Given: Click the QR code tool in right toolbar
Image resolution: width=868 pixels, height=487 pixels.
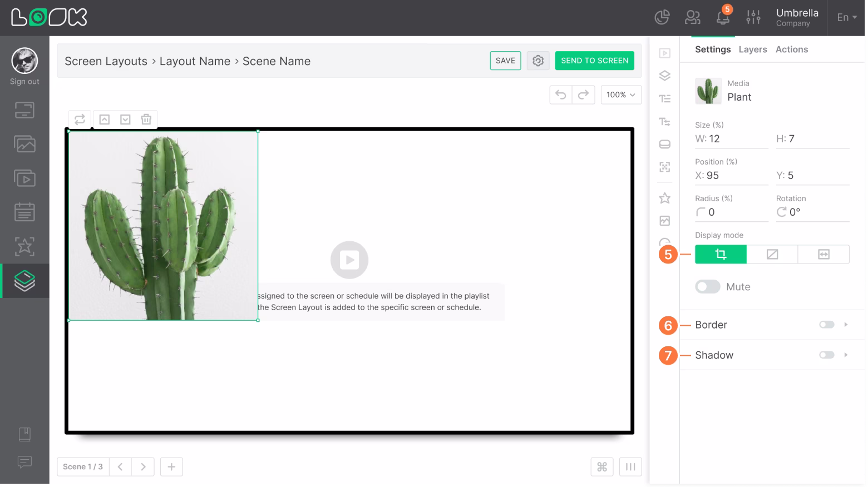Looking at the screenshot, I should [664, 166].
